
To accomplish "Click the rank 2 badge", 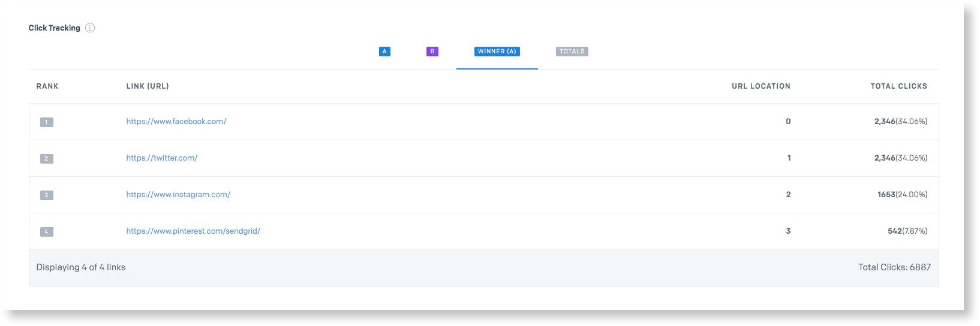I will click(x=47, y=159).
